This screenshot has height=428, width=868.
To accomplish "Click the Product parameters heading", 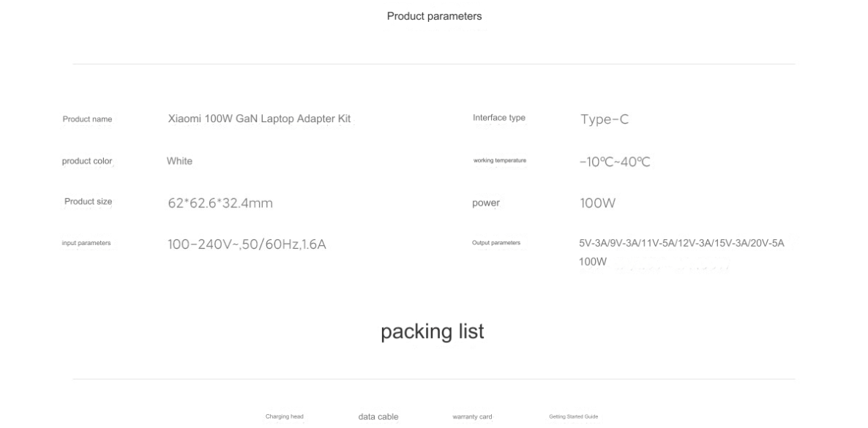I will coord(434,16).
